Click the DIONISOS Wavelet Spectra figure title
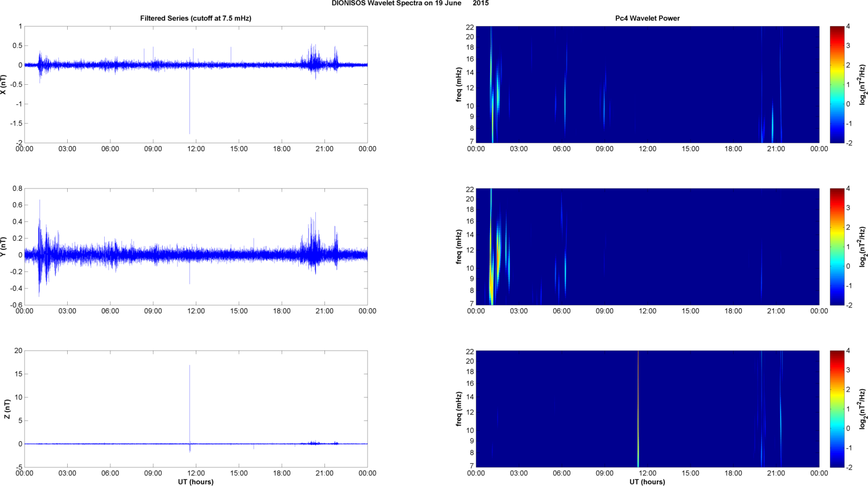This screenshot has width=868, height=486. pos(410,3)
